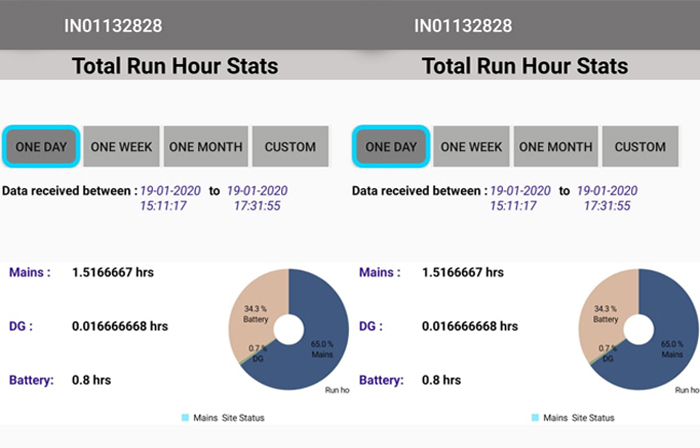Screen dimensions: 700x448
Task: Select ONE DAY in right panel
Action: 391,147
